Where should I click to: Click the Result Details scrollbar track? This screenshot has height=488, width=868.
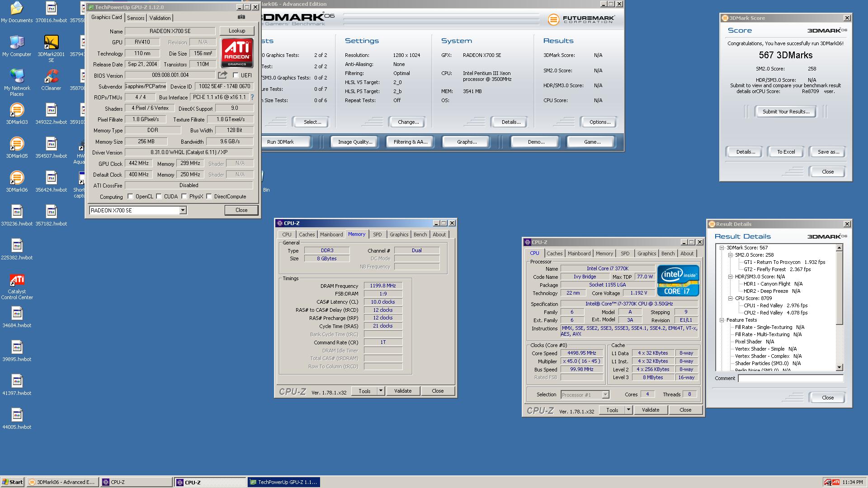point(839,344)
